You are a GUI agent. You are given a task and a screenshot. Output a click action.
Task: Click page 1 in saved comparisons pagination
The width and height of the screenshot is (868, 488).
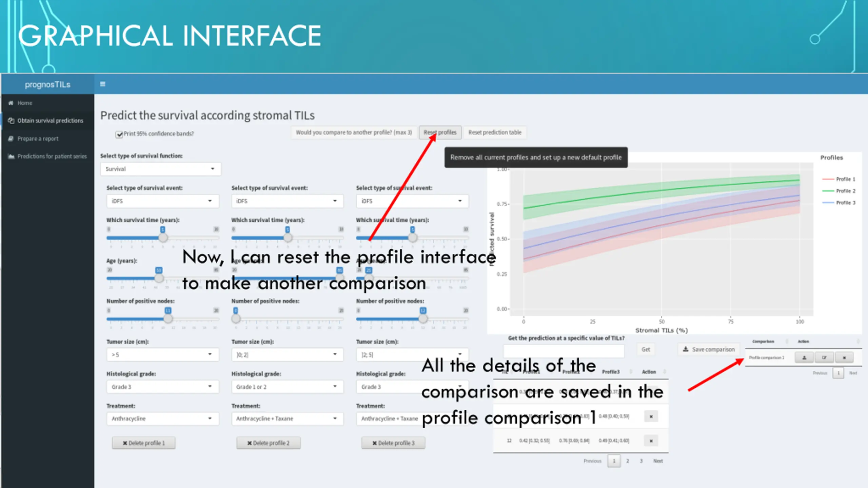click(x=839, y=373)
